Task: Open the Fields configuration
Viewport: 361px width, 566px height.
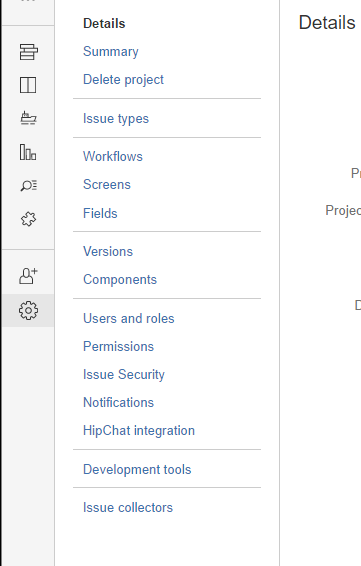Action: coord(100,213)
